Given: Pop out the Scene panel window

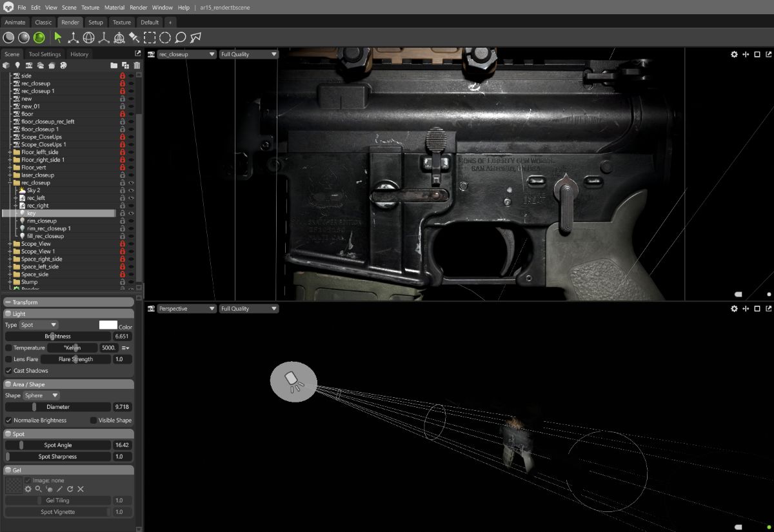Looking at the screenshot, I should click(137, 54).
